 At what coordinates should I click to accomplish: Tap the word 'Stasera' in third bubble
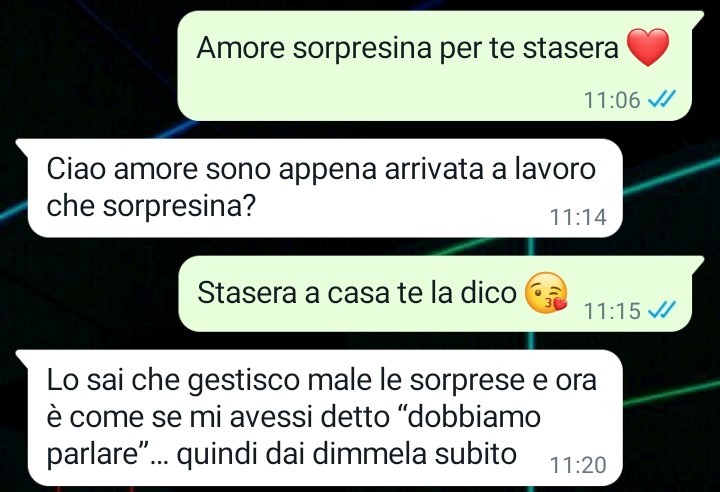coord(247,293)
